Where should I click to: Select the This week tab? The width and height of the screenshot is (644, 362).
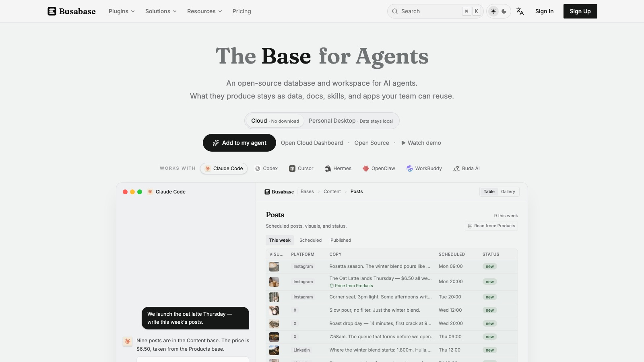pos(280,240)
